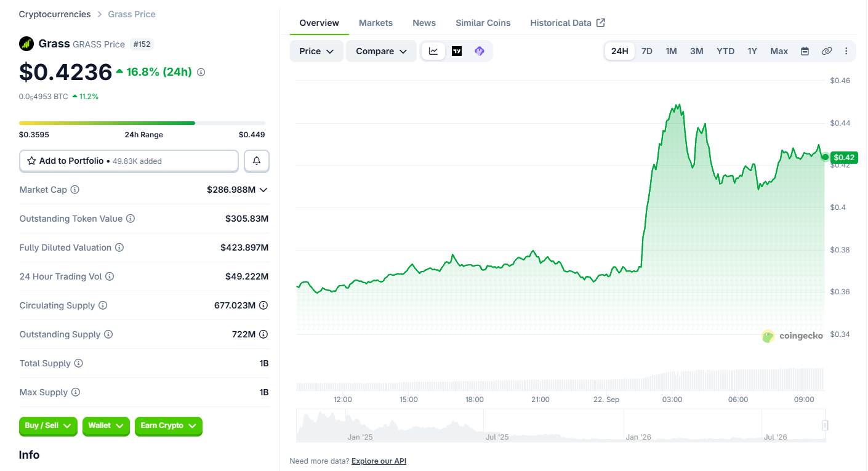The image size is (868, 471).
Task: Open chart more options three-dot menu
Action: click(x=846, y=51)
